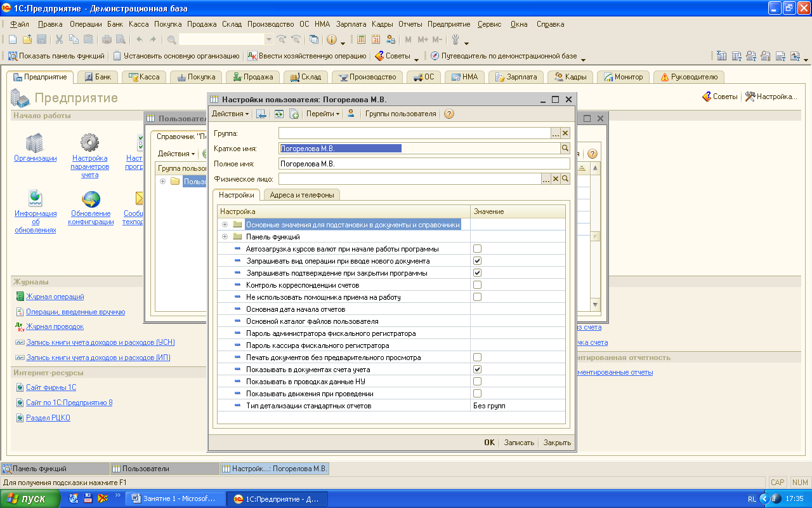Toggle Печать документов без предварительного просмотра
Viewport: 812px width, 508px height.
point(477,358)
